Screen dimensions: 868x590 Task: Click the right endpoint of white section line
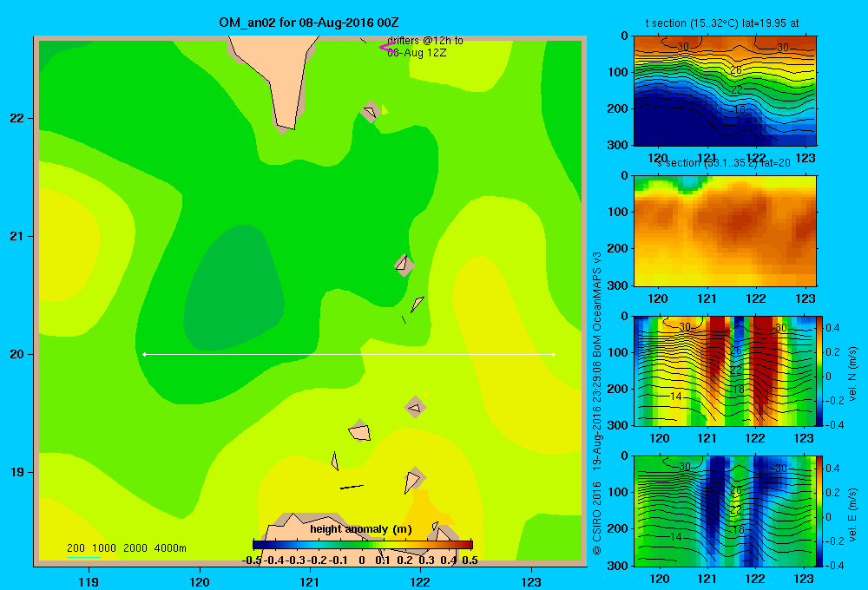pyautogui.click(x=554, y=354)
